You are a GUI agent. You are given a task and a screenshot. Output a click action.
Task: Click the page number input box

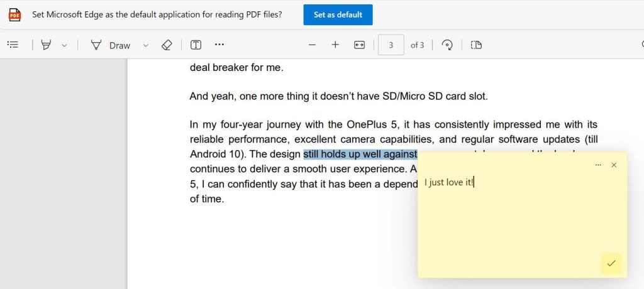(x=391, y=45)
